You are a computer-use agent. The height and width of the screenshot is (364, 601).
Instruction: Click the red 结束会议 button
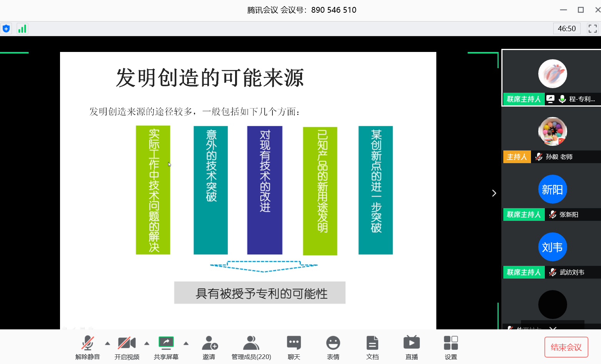coord(566,347)
